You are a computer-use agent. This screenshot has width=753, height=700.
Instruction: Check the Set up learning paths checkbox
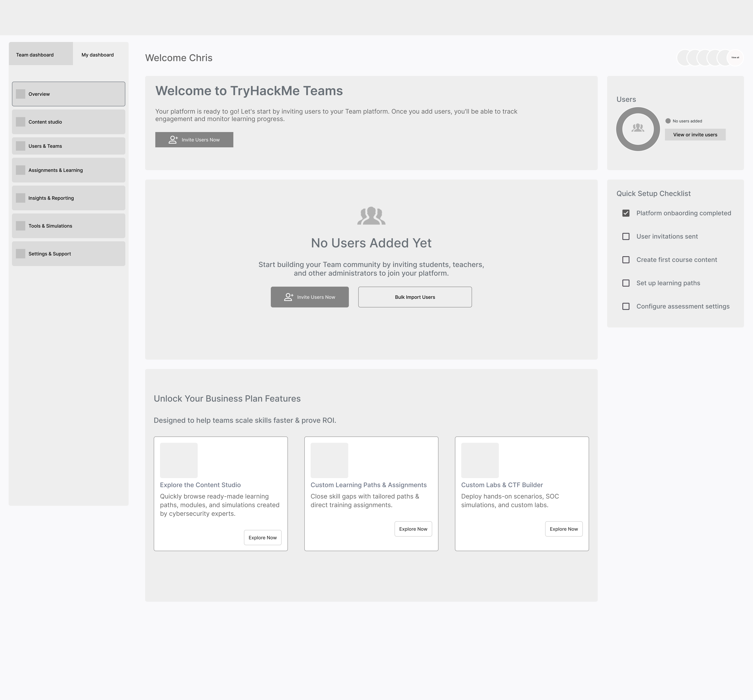[x=626, y=283]
